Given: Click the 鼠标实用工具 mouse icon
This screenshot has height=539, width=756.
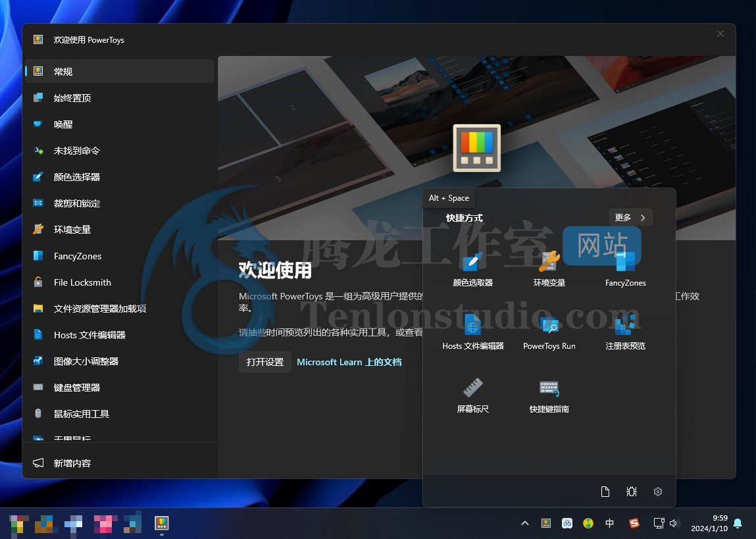Looking at the screenshot, I should point(38,414).
